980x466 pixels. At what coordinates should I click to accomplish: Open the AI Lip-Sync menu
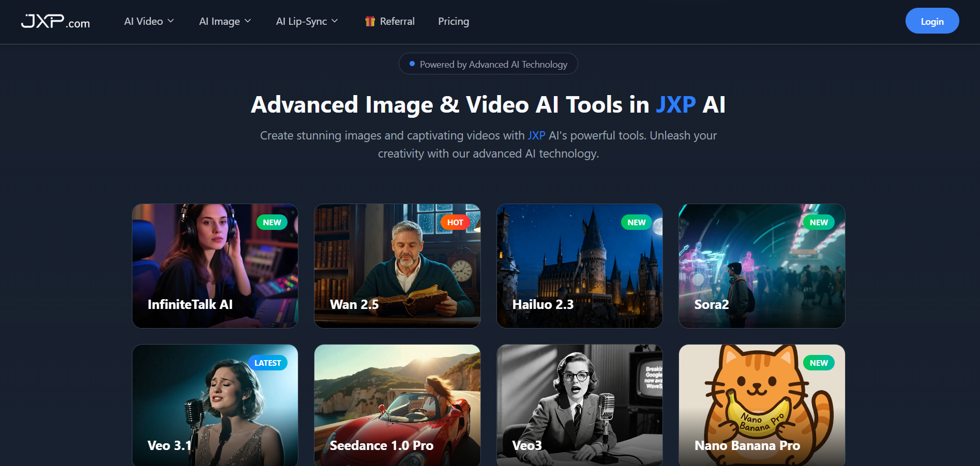307,21
